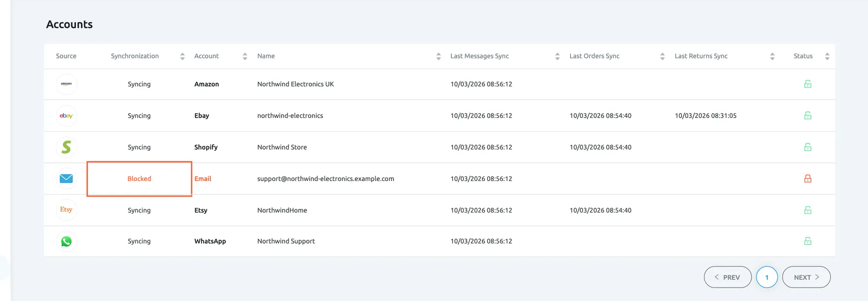Click the unlocked status padlock in Shopify row
This screenshot has height=301, width=868.
tap(808, 147)
